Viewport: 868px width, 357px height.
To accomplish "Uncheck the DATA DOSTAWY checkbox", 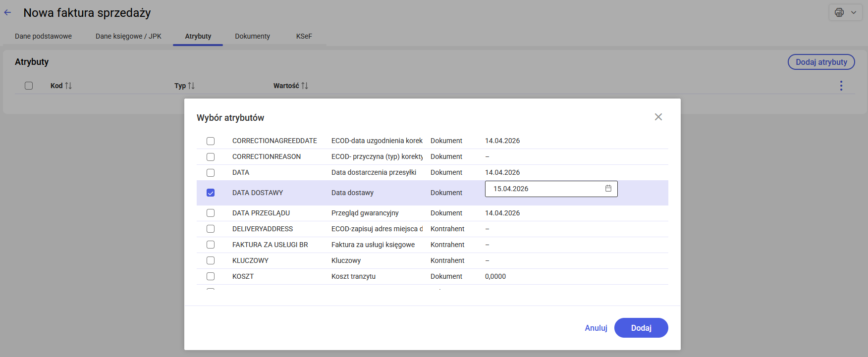I will click(x=211, y=193).
